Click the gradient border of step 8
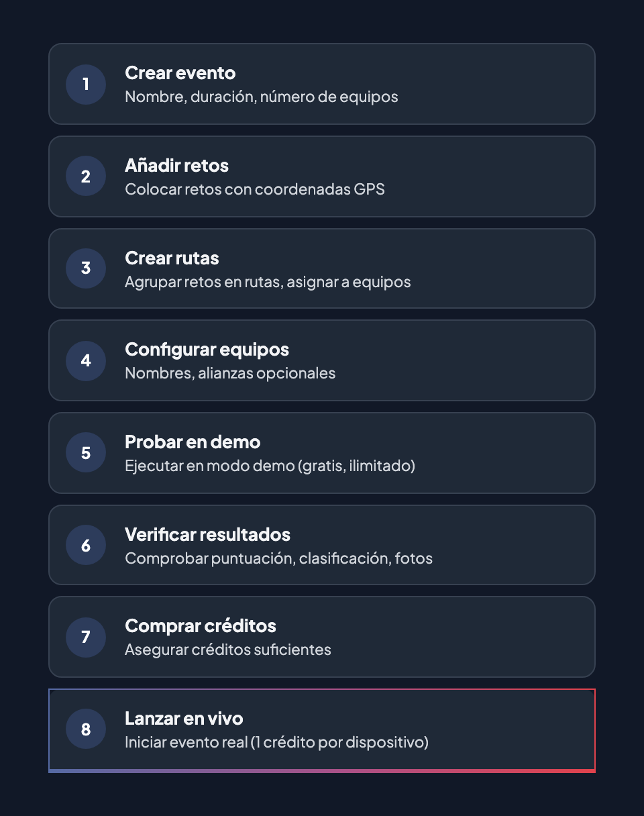The height and width of the screenshot is (816, 644). pos(322,771)
